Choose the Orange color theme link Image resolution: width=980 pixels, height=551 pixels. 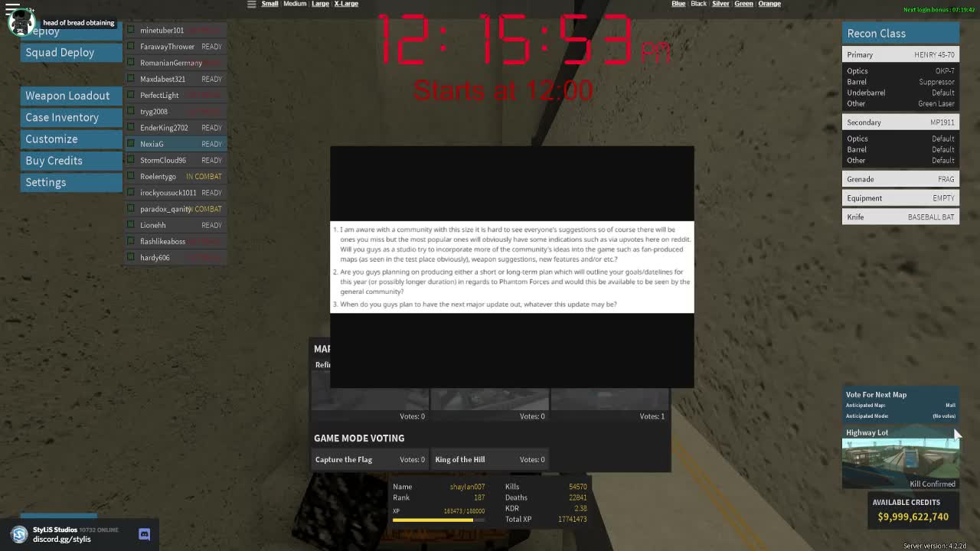[769, 4]
